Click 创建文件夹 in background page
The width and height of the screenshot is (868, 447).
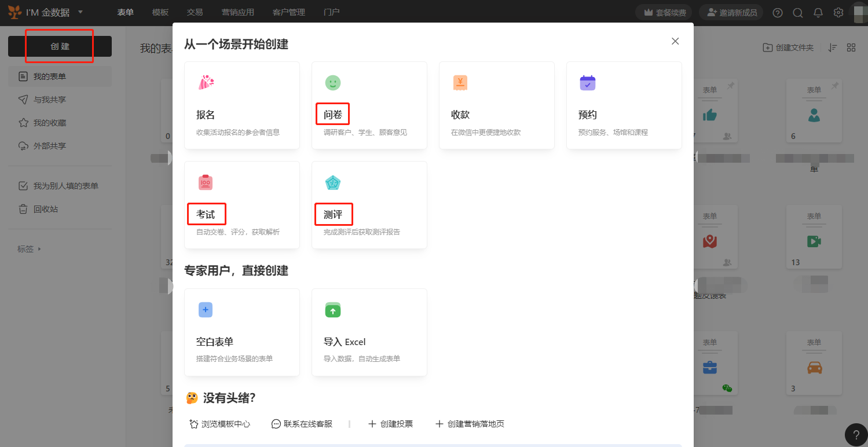point(788,47)
